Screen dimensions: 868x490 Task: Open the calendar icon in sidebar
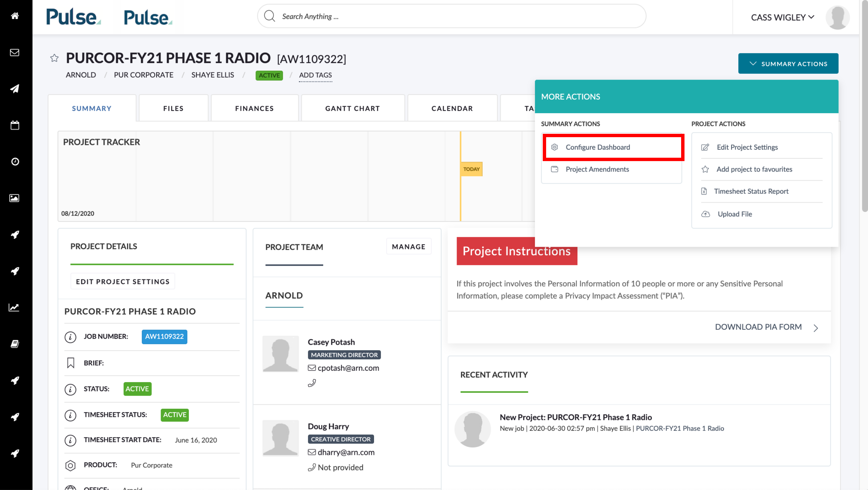click(14, 125)
